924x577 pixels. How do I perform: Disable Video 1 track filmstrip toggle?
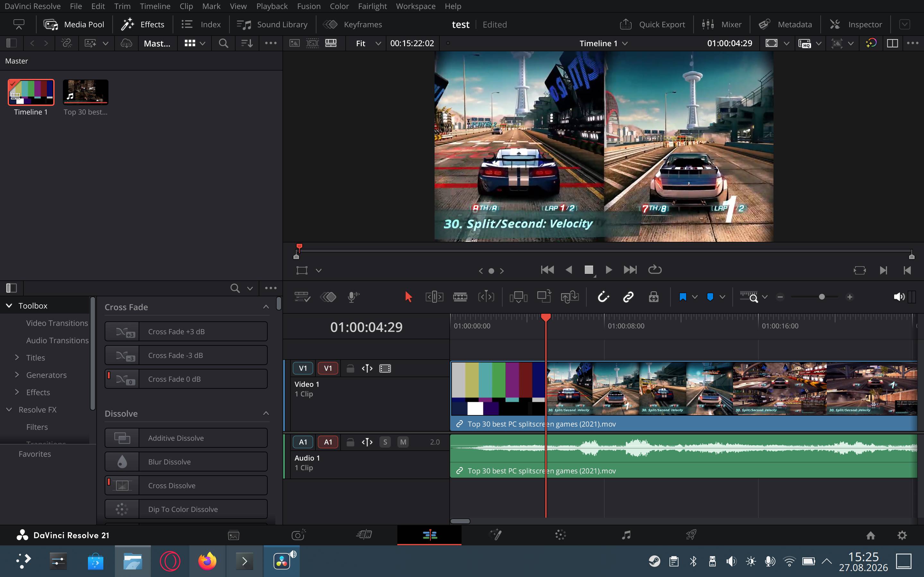coord(385,369)
